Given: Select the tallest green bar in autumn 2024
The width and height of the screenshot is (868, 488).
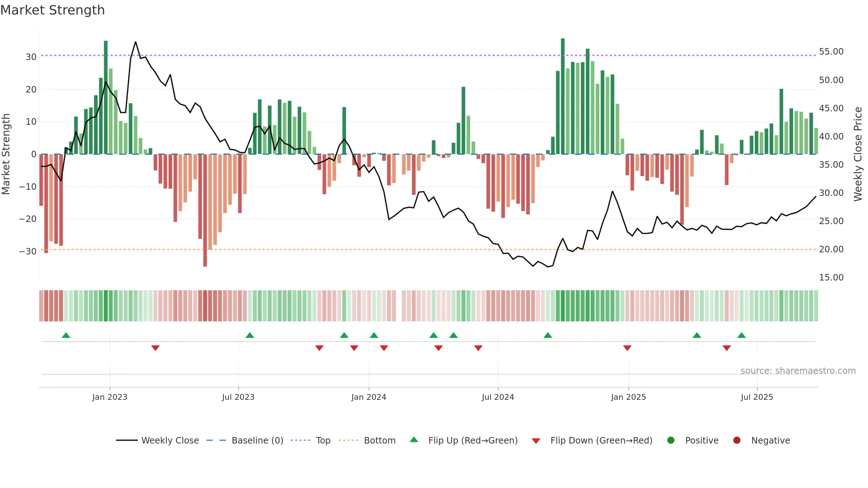Looking at the screenshot, I should click(563, 96).
